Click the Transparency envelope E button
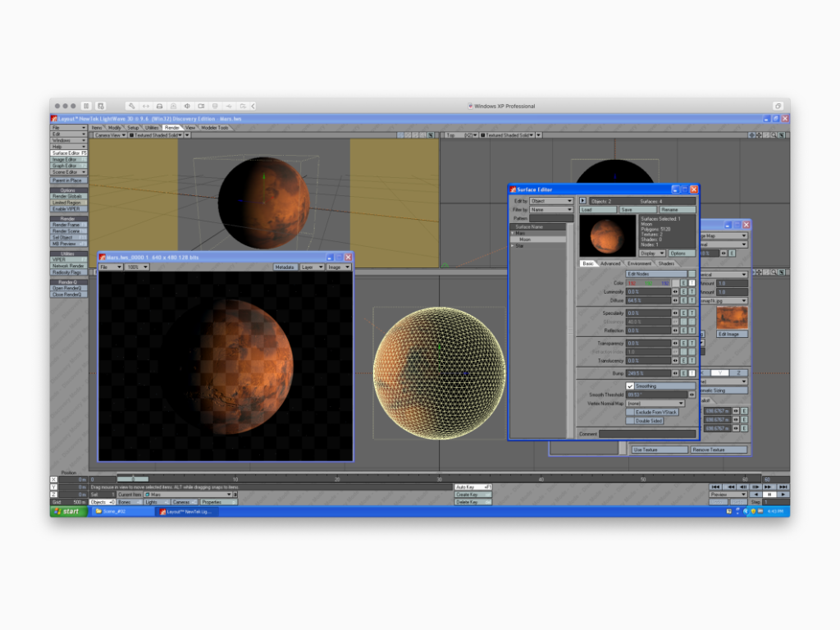This screenshot has width=840, height=630. coord(683,344)
